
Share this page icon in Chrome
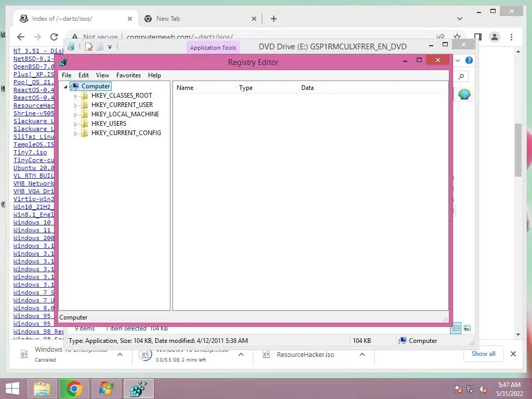tap(441, 36)
